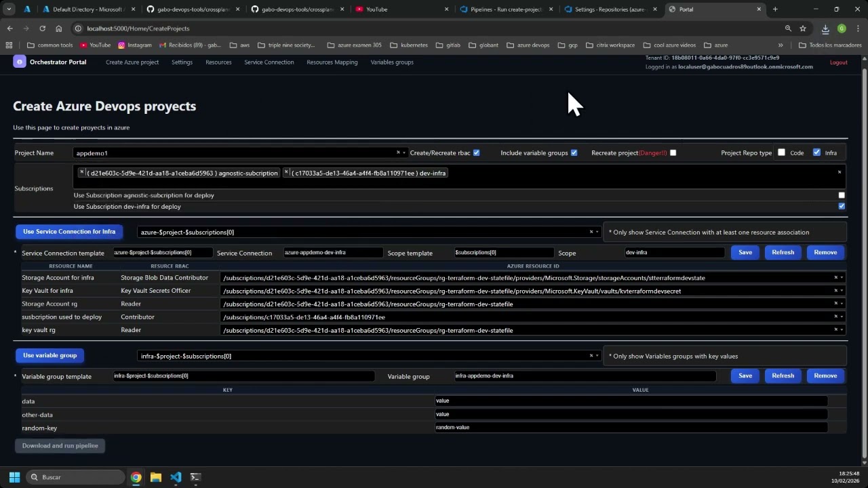The height and width of the screenshot is (488, 868).
Task: Uncheck Use Subscription dev-infra for deploy
Action: 842,206
